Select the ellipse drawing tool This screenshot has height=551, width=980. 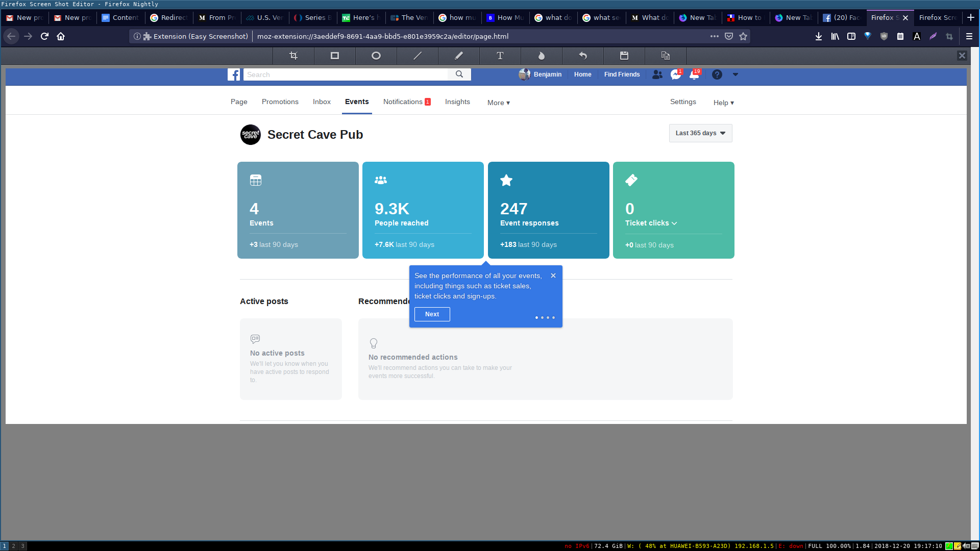click(x=376, y=56)
